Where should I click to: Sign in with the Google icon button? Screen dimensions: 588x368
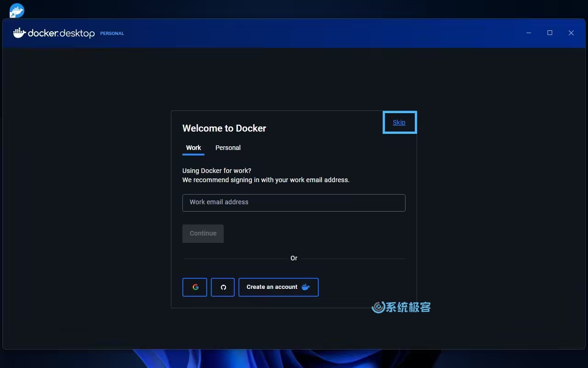point(195,287)
